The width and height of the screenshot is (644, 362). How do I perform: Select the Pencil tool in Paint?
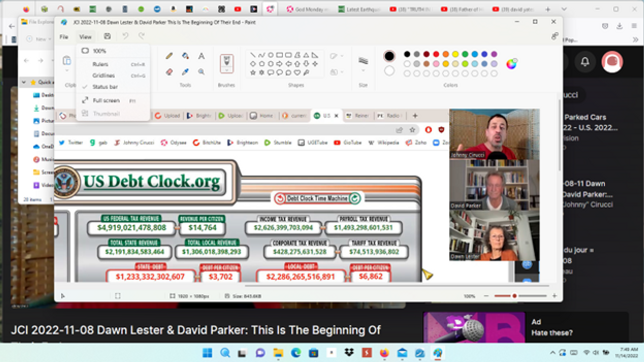[169, 56]
